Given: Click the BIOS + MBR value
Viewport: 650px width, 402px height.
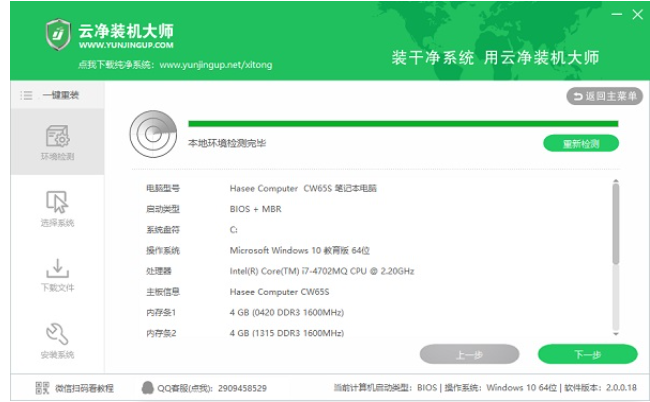Looking at the screenshot, I should [x=255, y=209].
